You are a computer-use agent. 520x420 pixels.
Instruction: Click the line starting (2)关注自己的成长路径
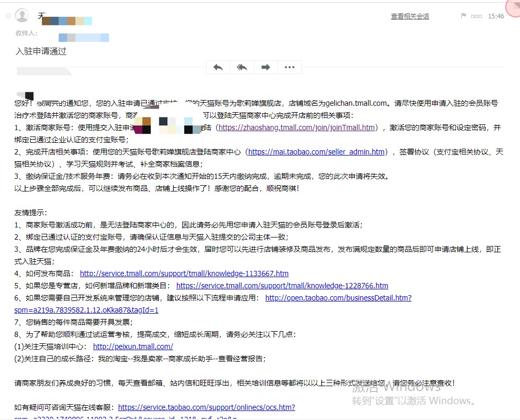pos(140,359)
